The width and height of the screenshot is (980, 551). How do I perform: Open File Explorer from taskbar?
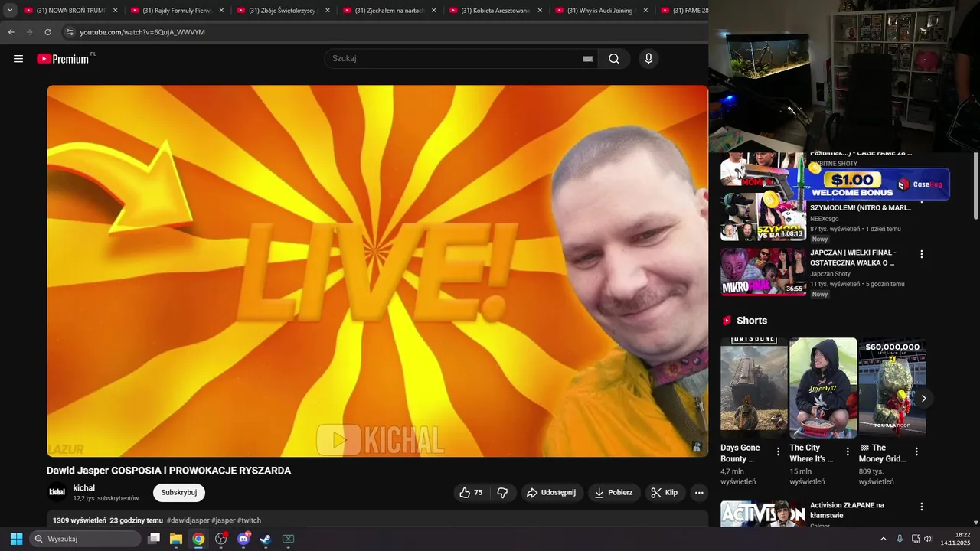click(176, 539)
